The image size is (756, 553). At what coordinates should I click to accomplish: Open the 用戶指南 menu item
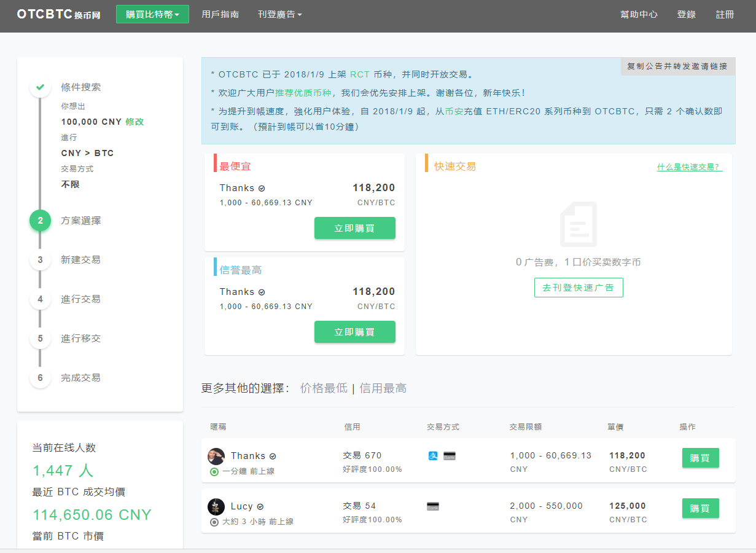220,12
